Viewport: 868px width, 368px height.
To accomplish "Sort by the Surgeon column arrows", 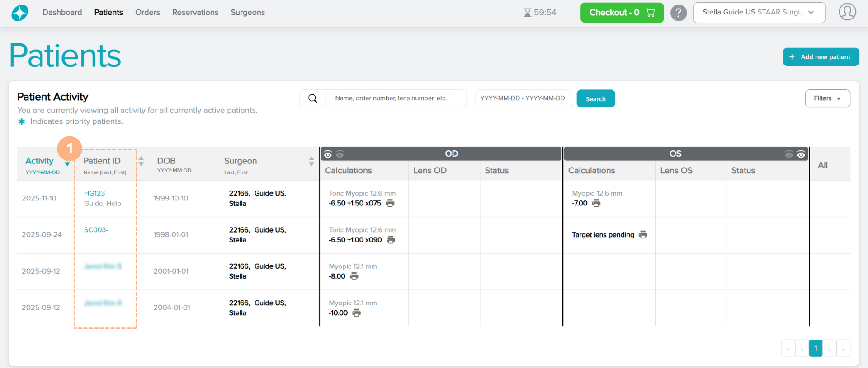I will click(311, 161).
